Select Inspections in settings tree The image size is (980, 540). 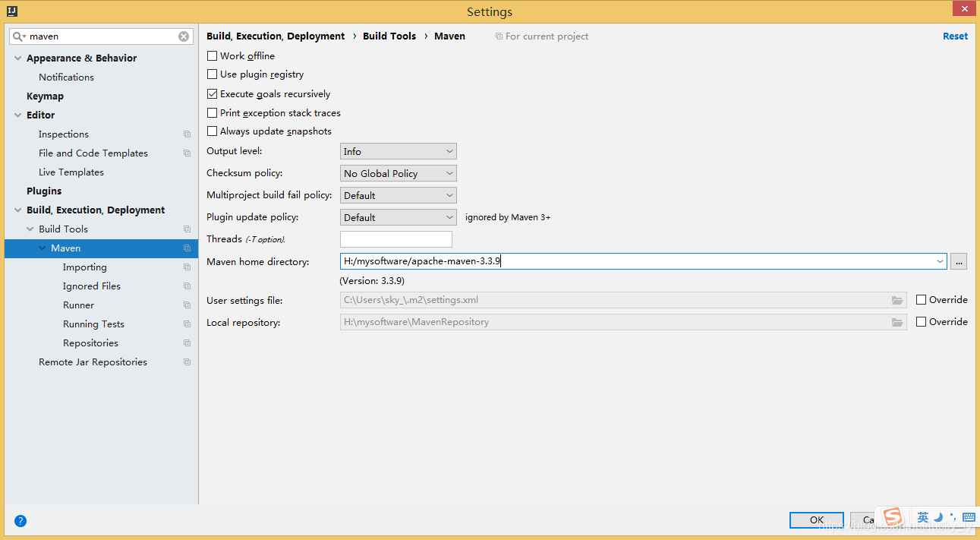click(x=64, y=134)
